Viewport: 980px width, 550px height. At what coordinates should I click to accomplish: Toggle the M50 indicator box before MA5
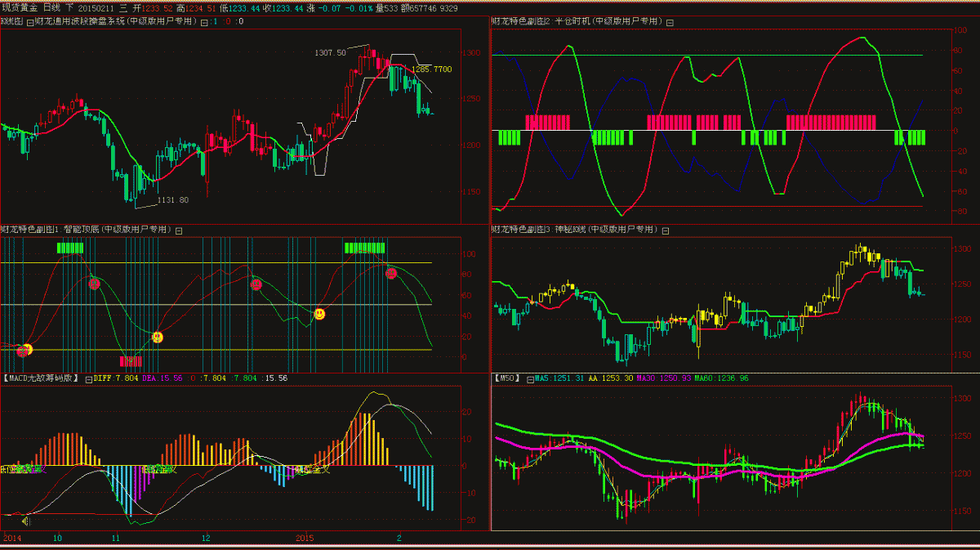(x=529, y=378)
